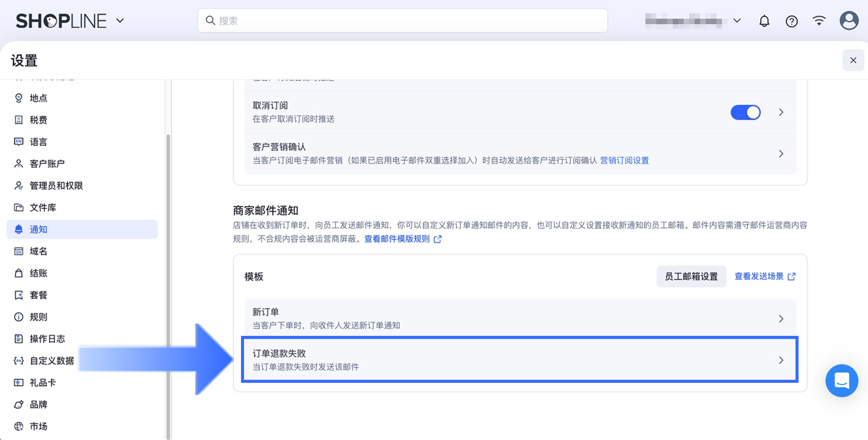Click the 域名 domain icon

click(x=19, y=251)
